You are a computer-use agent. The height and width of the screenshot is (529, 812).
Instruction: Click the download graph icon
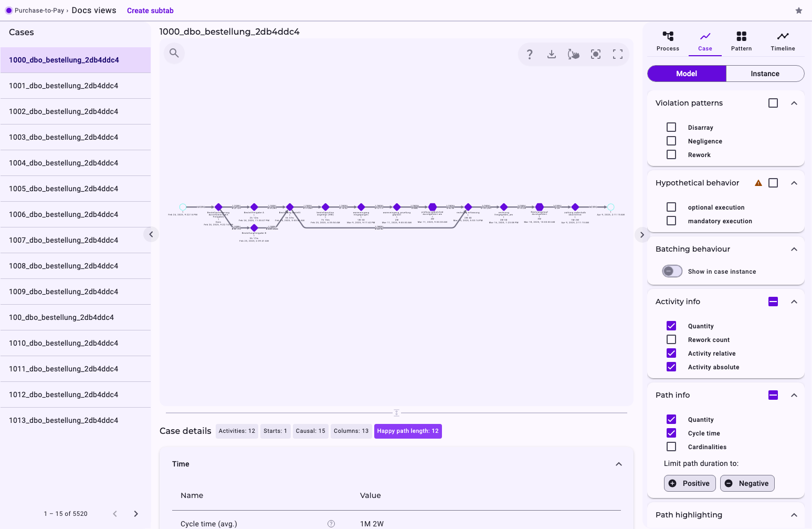[552, 54]
